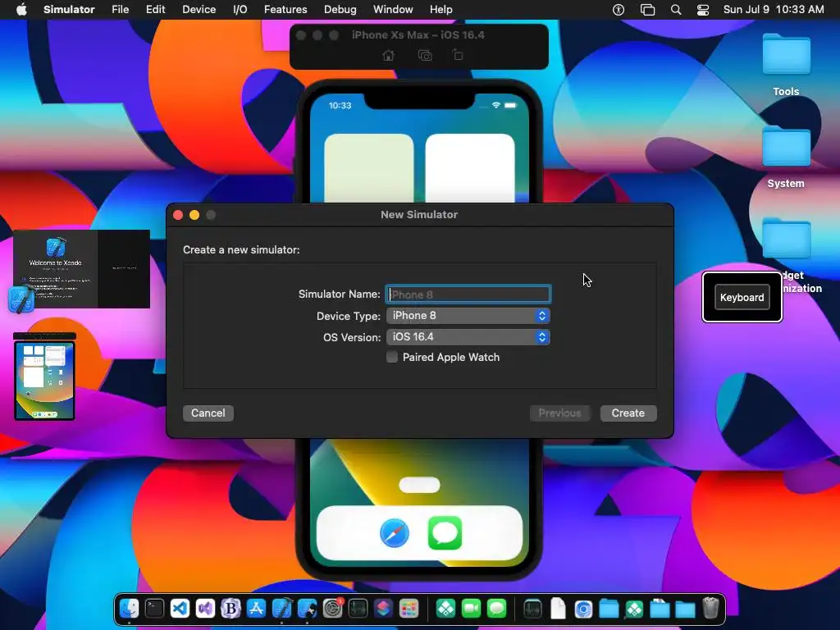Open the blank document icon in Dock
840x630 pixels.
point(558,609)
